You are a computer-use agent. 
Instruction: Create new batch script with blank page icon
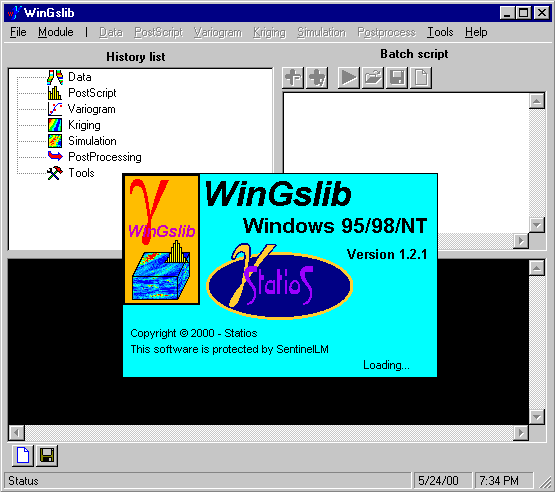click(x=420, y=78)
